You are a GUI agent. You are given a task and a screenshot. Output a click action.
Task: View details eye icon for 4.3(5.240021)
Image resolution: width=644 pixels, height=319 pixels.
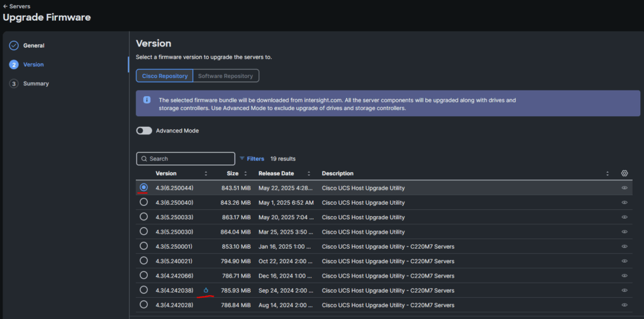625,261
